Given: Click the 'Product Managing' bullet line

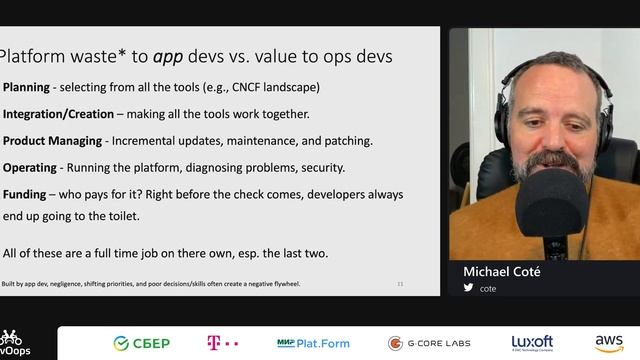Looking at the screenshot, I should pyautogui.click(x=188, y=141).
